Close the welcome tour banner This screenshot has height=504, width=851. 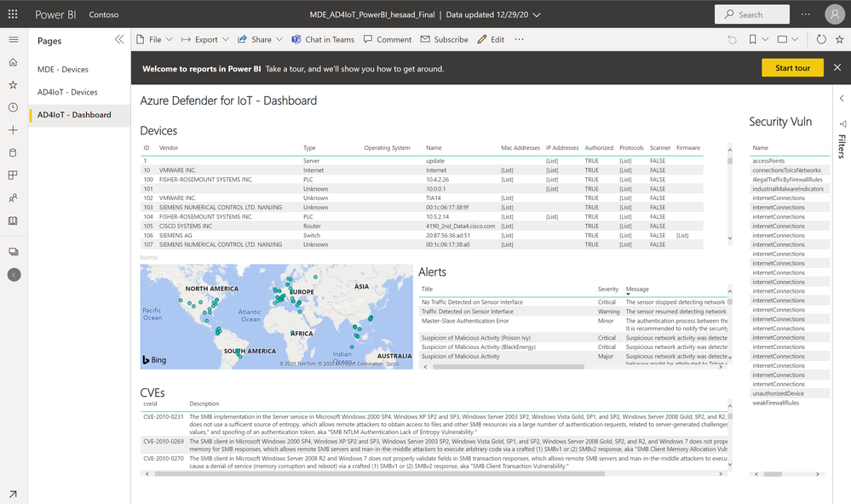pyautogui.click(x=837, y=67)
